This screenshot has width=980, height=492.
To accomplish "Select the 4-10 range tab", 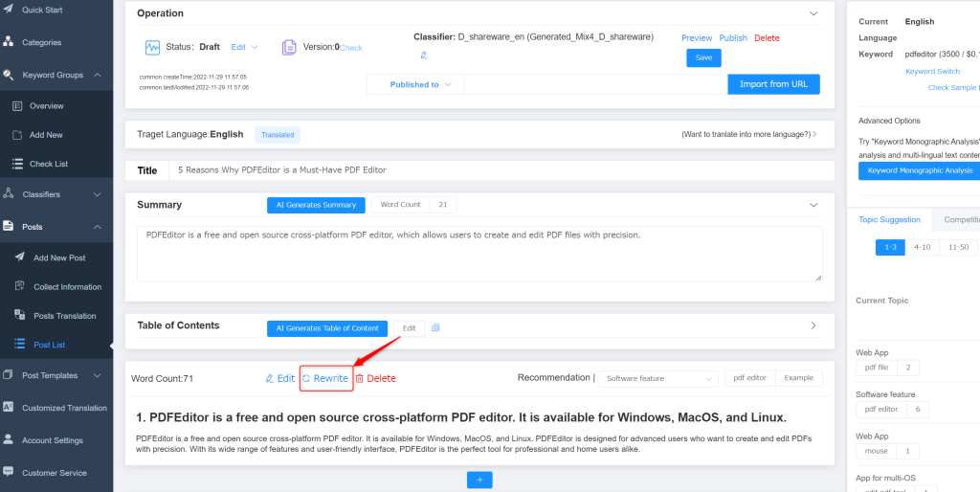I will (x=922, y=247).
